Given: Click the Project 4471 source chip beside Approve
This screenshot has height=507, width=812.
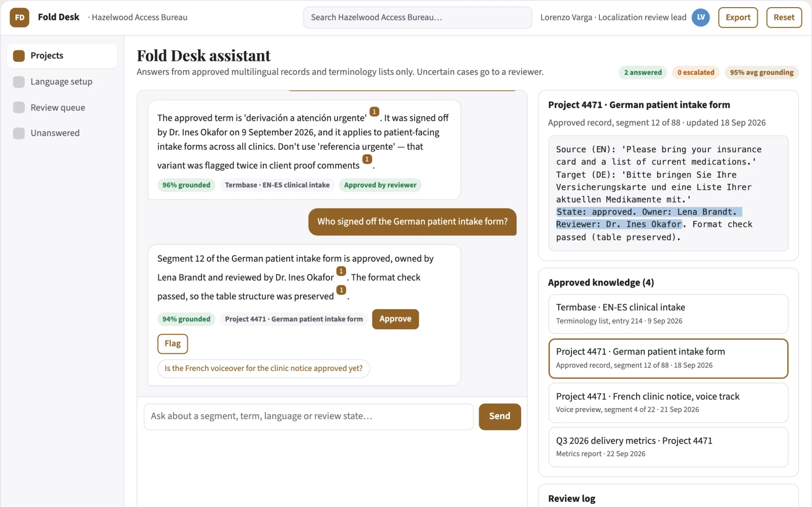Looking at the screenshot, I should pos(294,319).
